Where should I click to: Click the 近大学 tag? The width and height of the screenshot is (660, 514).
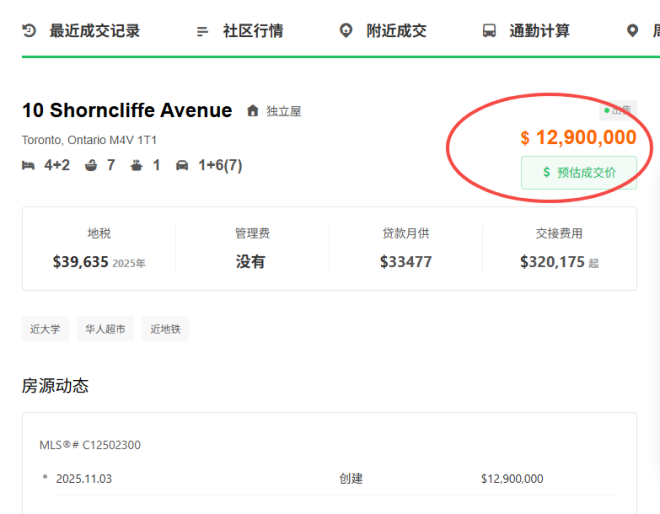point(45,329)
